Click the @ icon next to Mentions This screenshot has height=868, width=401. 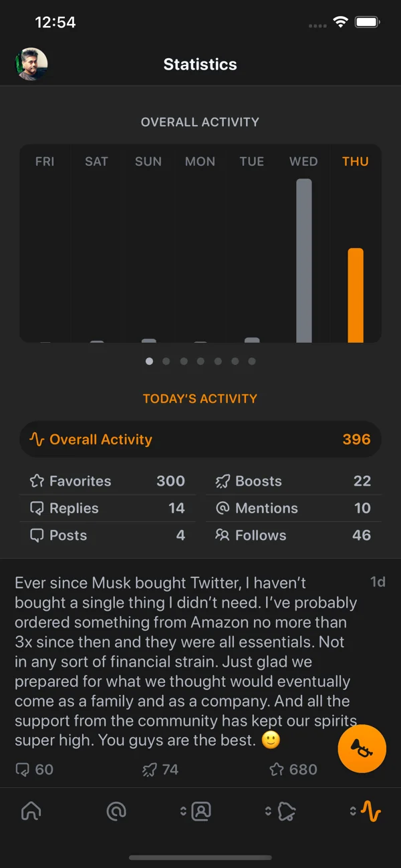[223, 508]
